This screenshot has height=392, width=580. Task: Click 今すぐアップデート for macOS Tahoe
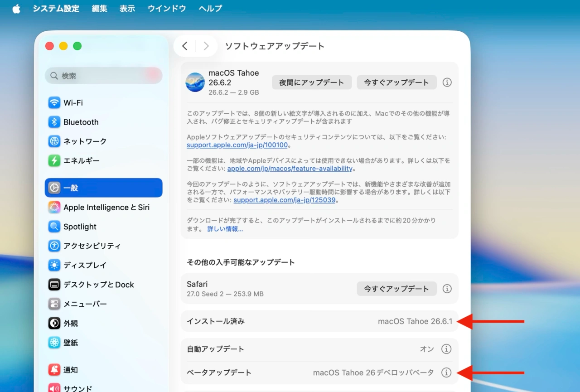(396, 82)
